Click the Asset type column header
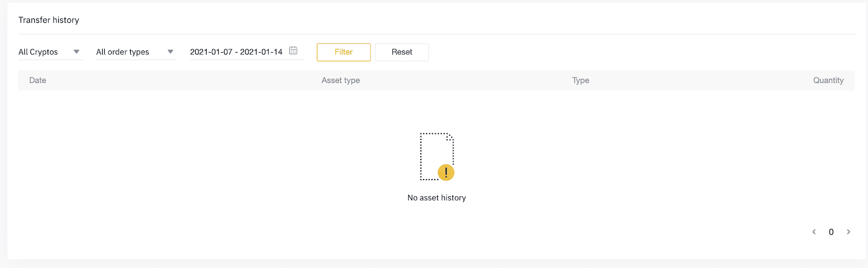Viewport: 868px width, 268px height. 341,80
